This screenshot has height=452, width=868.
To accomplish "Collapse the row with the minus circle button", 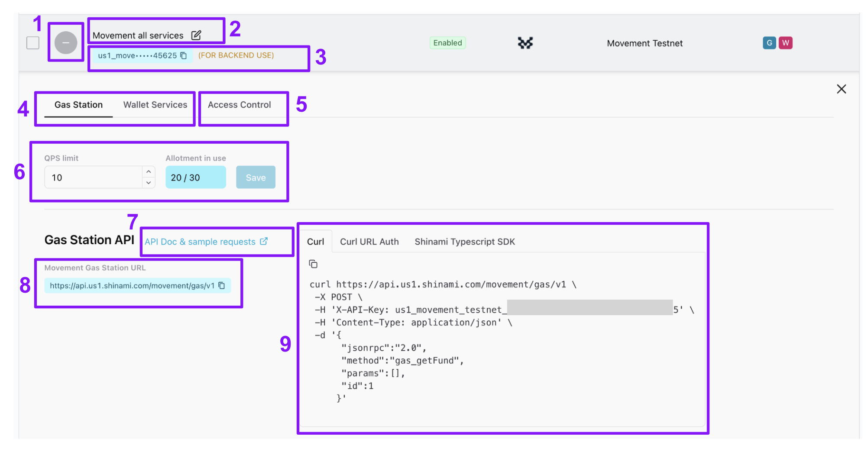I will (x=66, y=42).
